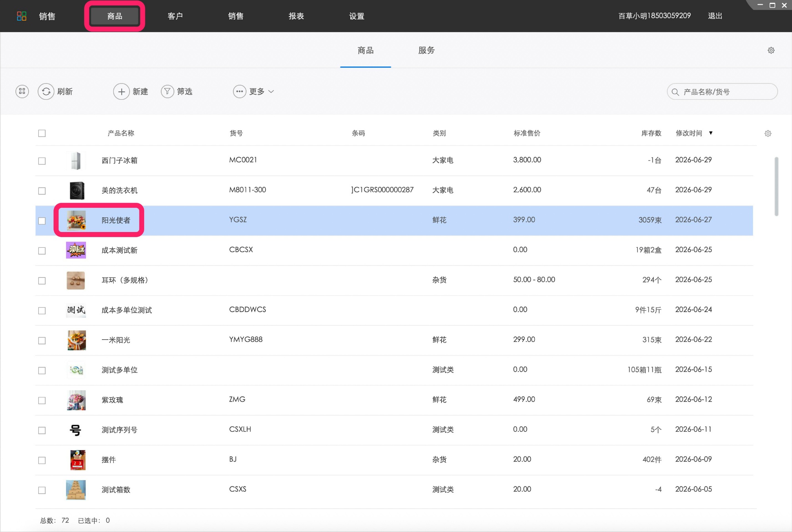Check the box for 耳环（多规格）
792x532 pixels.
[42, 281]
